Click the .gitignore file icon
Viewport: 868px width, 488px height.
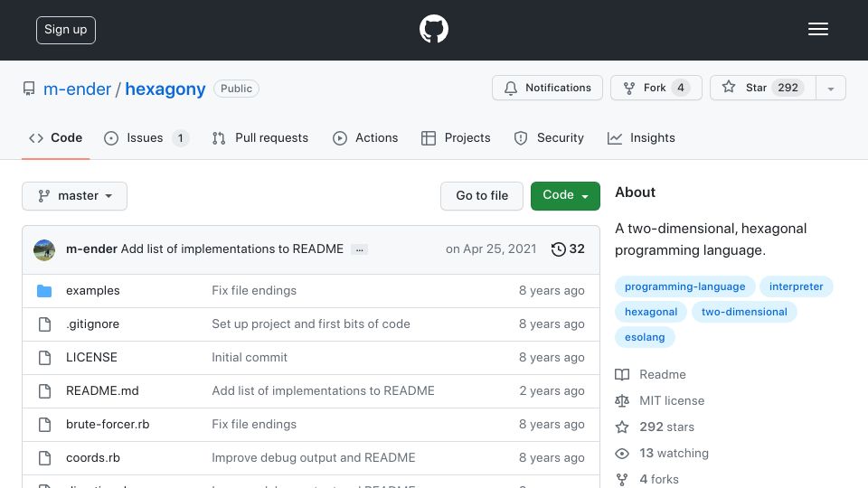click(x=45, y=324)
